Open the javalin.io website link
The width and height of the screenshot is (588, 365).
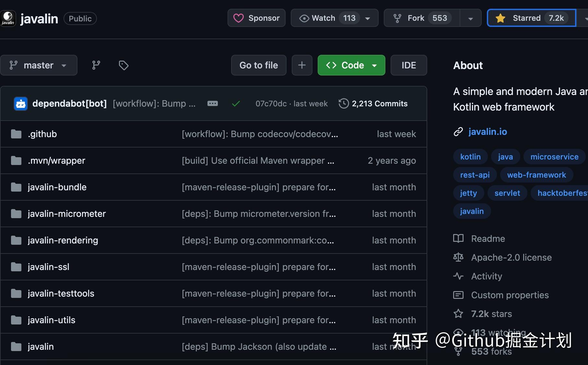(x=488, y=132)
